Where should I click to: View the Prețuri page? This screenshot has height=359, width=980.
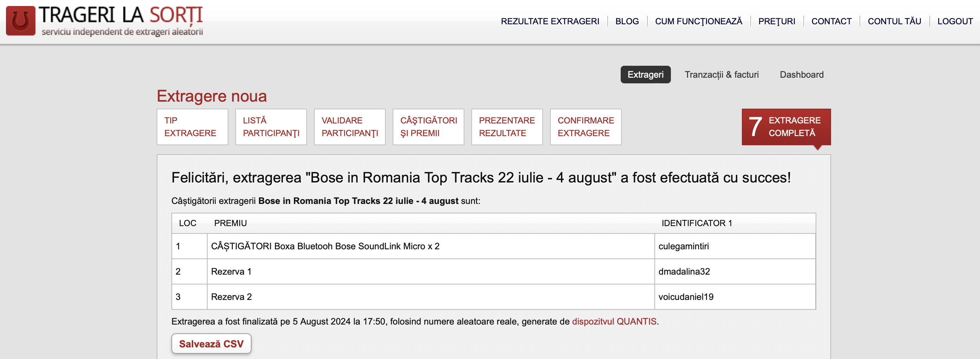pos(776,21)
